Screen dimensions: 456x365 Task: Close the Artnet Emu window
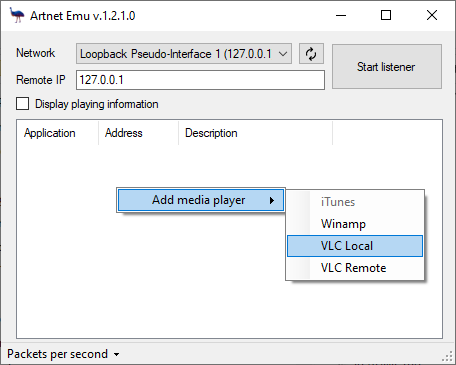pos(432,15)
